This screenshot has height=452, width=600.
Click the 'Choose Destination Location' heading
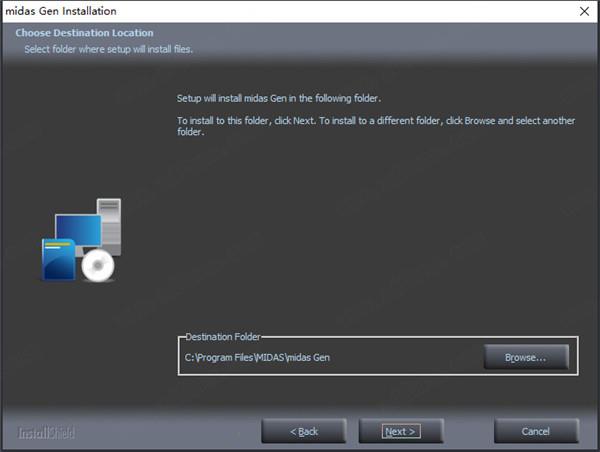coord(84,33)
